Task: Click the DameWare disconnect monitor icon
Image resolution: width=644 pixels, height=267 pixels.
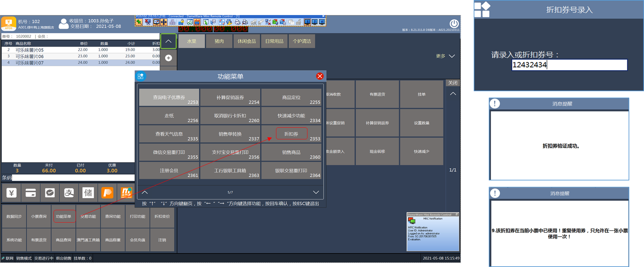Action: pyautogui.click(x=148, y=22)
